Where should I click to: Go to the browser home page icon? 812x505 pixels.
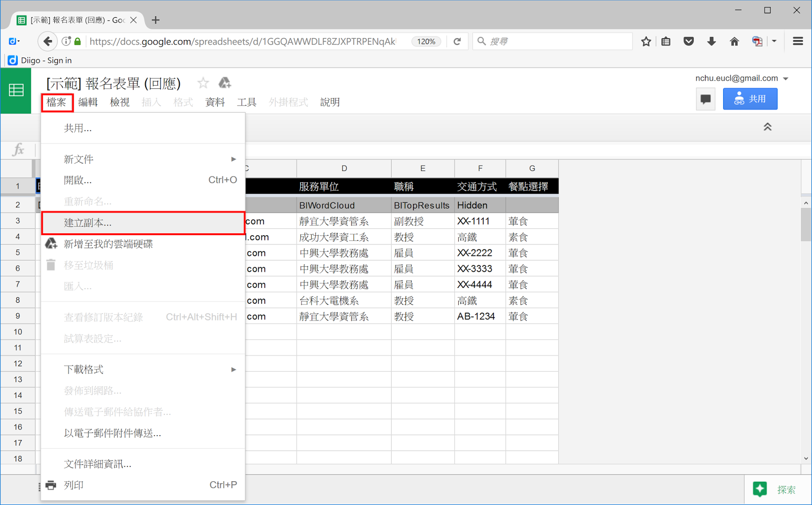click(734, 42)
